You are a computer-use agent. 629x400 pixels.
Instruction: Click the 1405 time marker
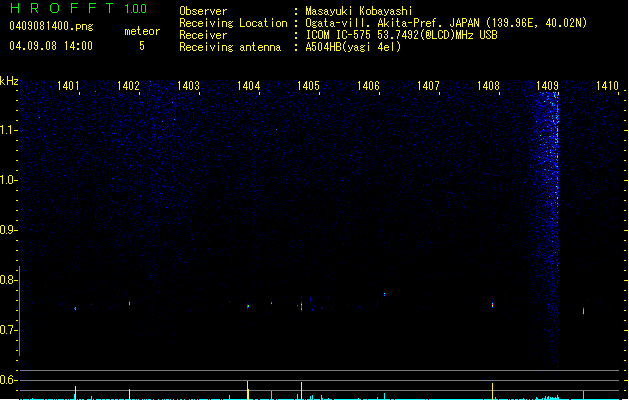[x=308, y=85]
